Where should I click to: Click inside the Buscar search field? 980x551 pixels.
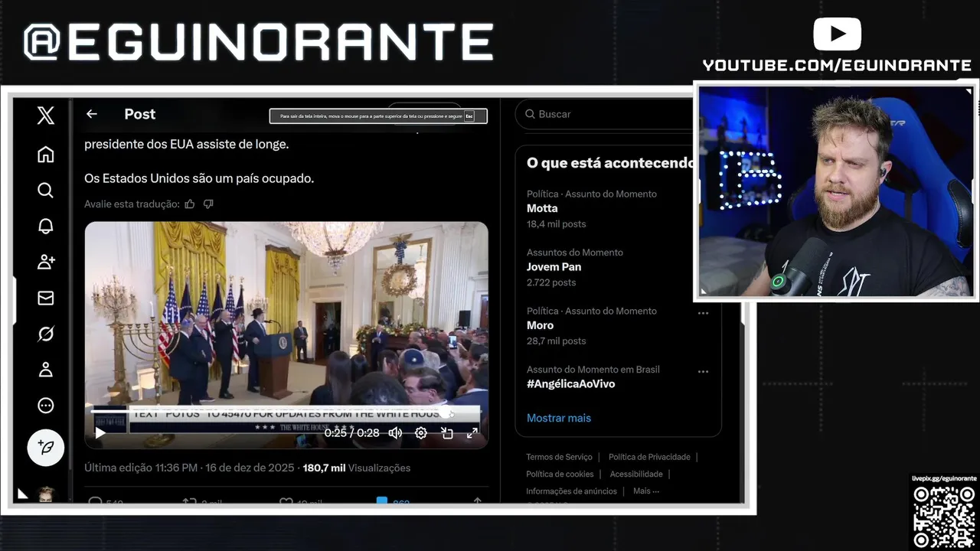tap(605, 114)
